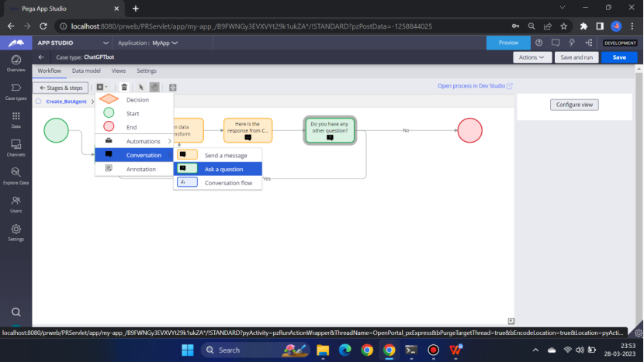
Task: Select 'Do you have any other question' step
Action: pyautogui.click(x=330, y=130)
